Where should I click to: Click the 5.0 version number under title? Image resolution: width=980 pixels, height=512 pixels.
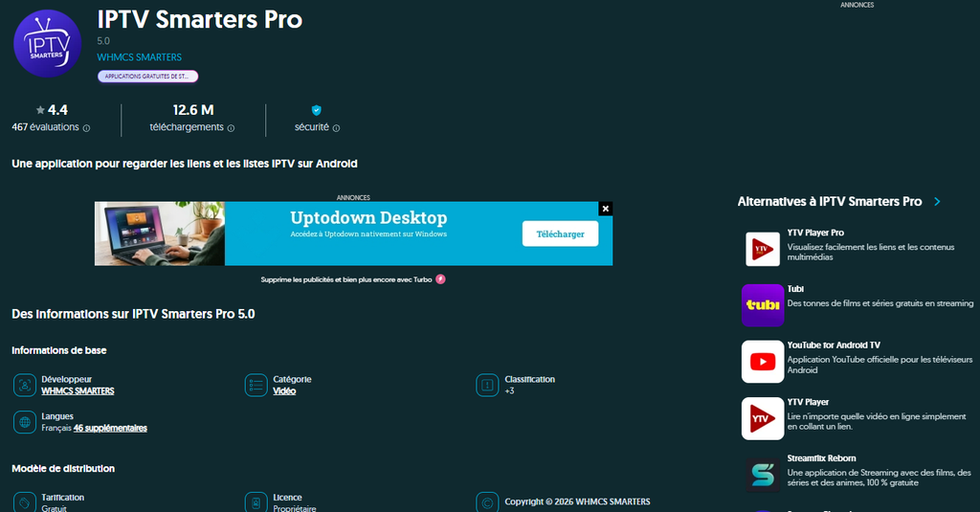click(x=103, y=41)
